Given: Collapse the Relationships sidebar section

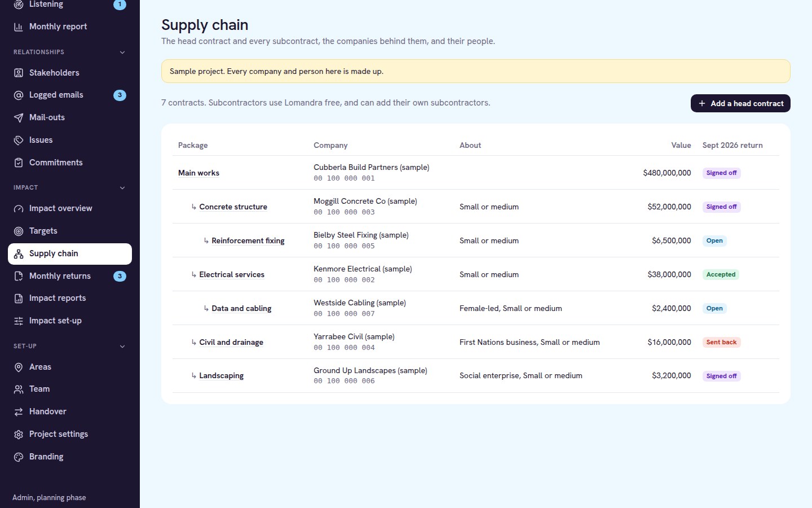Looking at the screenshot, I should (x=122, y=52).
